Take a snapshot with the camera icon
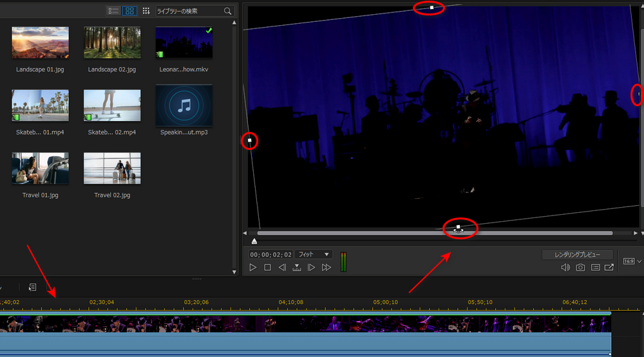The image size is (644, 357). [x=580, y=268]
